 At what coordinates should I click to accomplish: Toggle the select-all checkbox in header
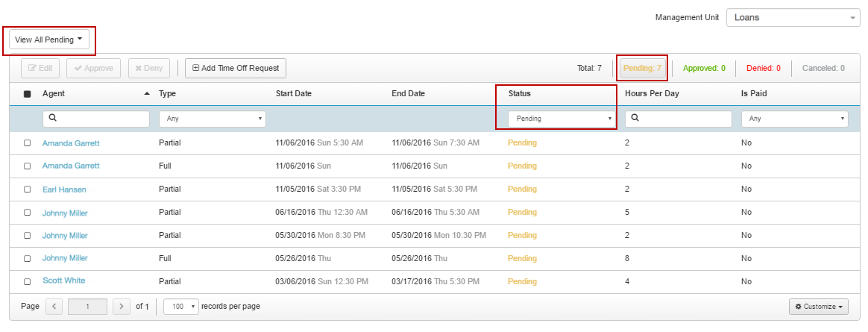(27, 94)
